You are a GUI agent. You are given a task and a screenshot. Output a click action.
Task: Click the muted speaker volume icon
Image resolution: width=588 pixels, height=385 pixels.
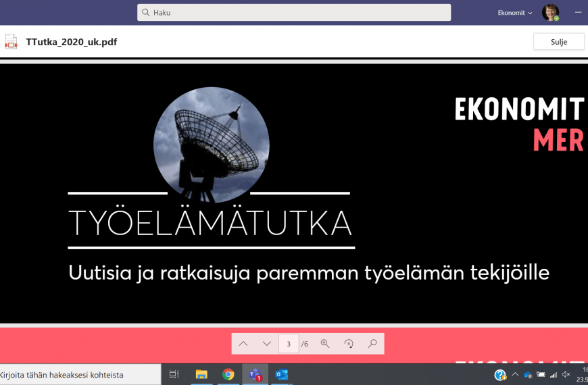[566, 374]
